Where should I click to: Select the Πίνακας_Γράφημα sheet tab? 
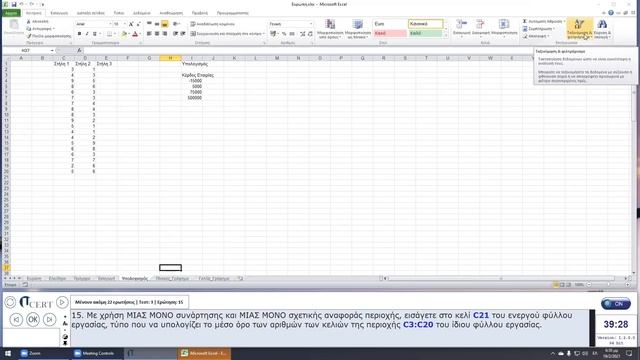pyautogui.click(x=172, y=278)
